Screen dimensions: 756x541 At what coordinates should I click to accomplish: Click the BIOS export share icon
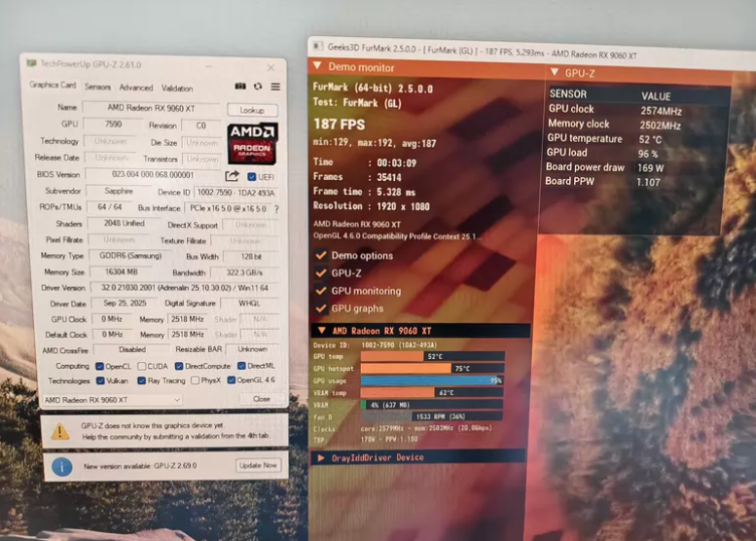pos(232,176)
